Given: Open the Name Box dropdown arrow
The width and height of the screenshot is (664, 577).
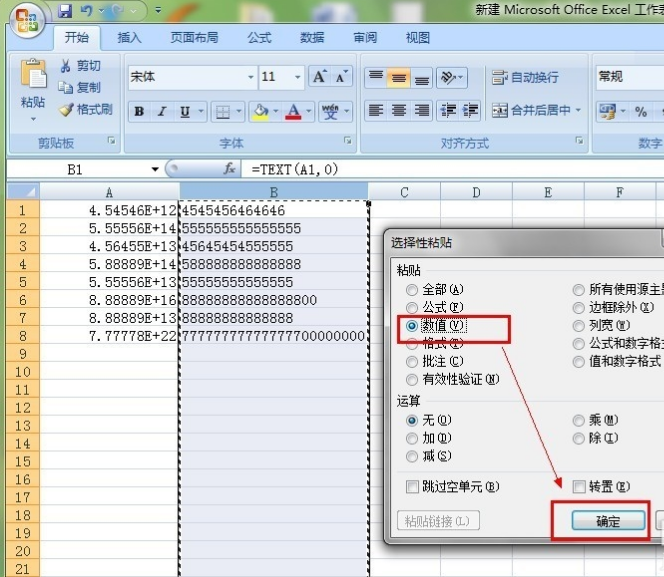Looking at the screenshot, I should coord(155,169).
